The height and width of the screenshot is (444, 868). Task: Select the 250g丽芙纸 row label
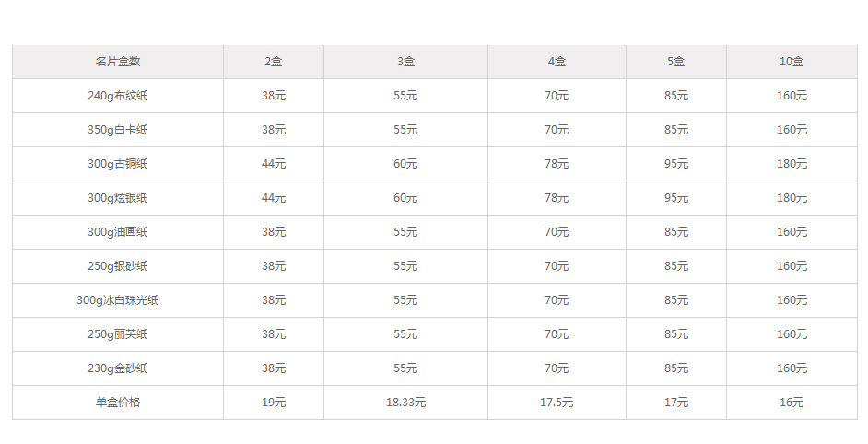pyautogui.click(x=118, y=334)
